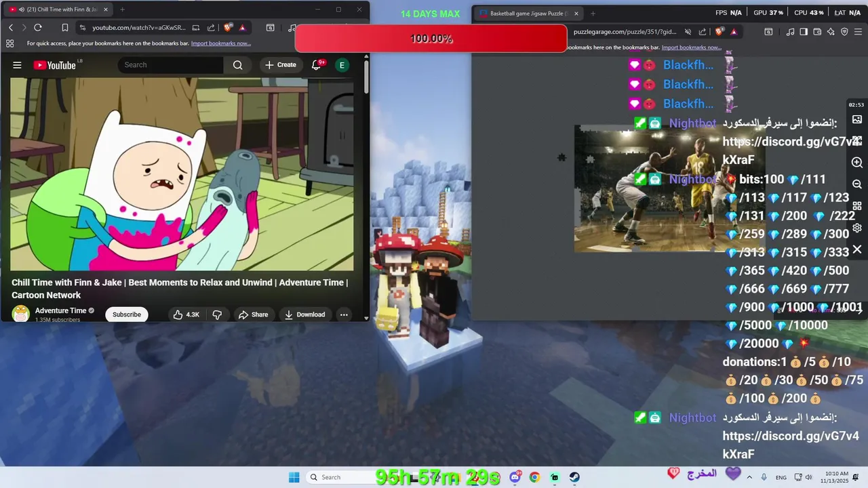Open the YouTube hamburger guide menu
Screen dimensions: 868x488
(17, 65)
